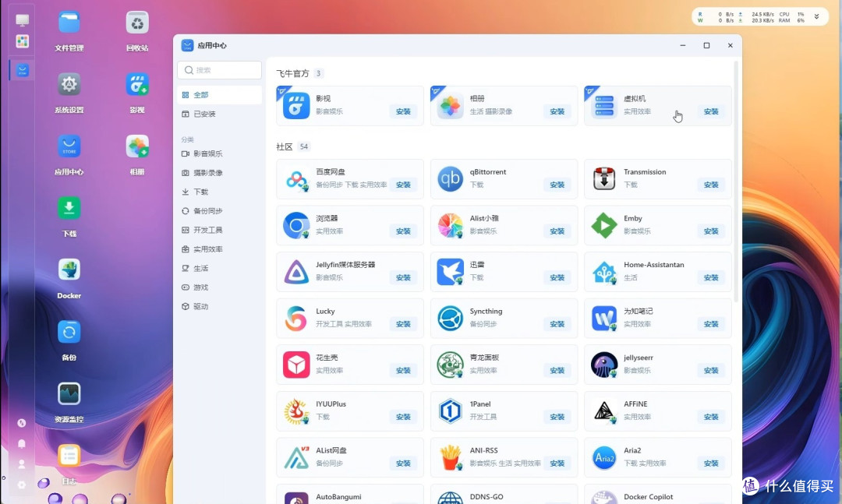The width and height of the screenshot is (842, 504).
Task: Launch the 影视 desktop shortcut
Action: 137,85
